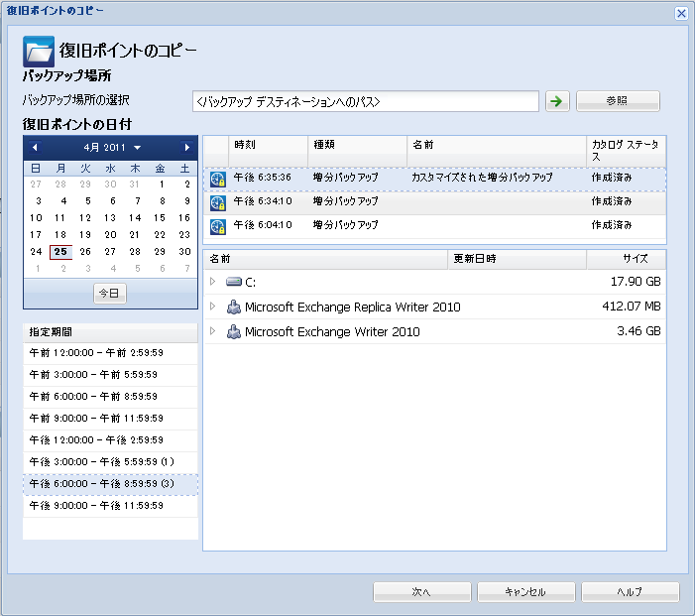Screen dimensions: 695x616
Task: Click the backup destination path field
Action: (366, 101)
